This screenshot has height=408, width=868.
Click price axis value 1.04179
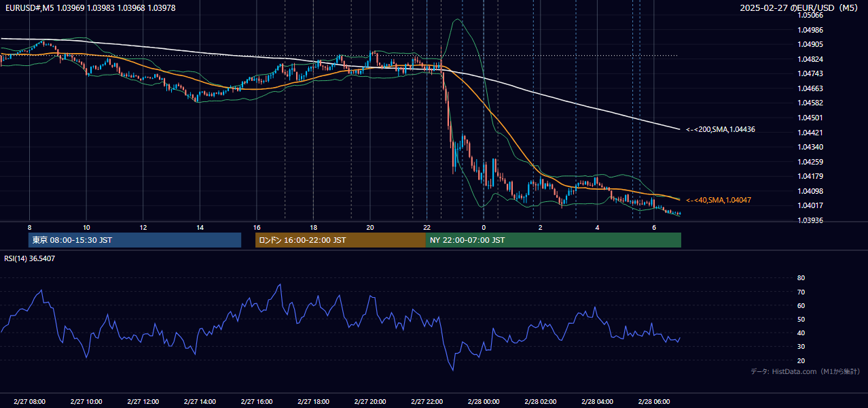[x=810, y=176]
